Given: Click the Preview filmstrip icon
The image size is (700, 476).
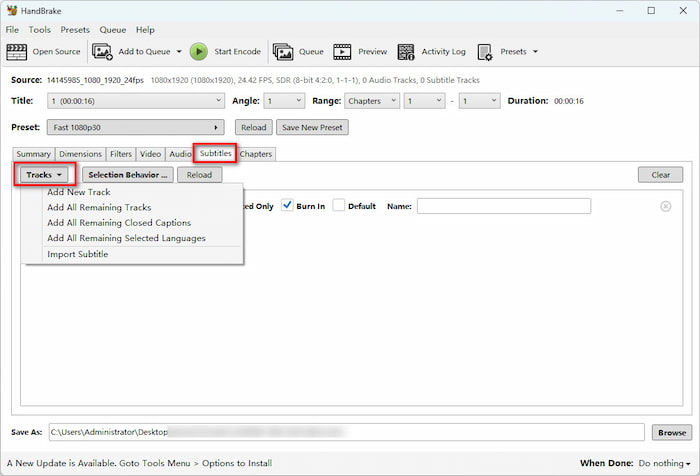Looking at the screenshot, I should click(x=342, y=52).
